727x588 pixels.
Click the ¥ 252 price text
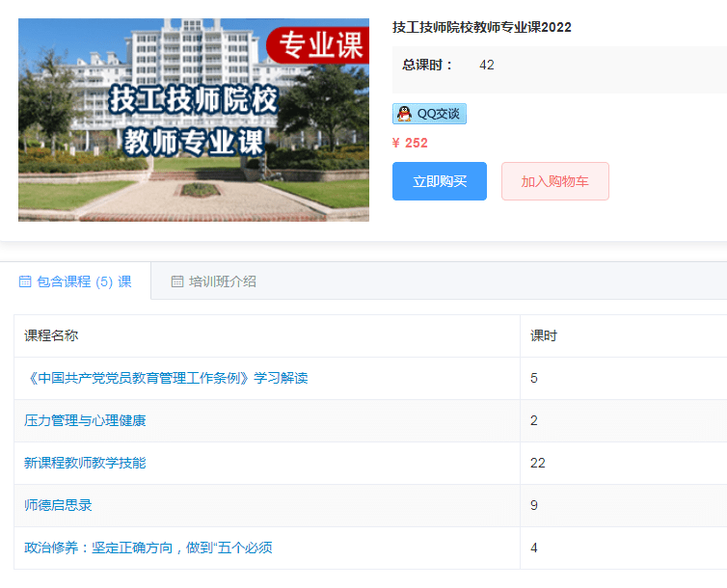point(410,143)
